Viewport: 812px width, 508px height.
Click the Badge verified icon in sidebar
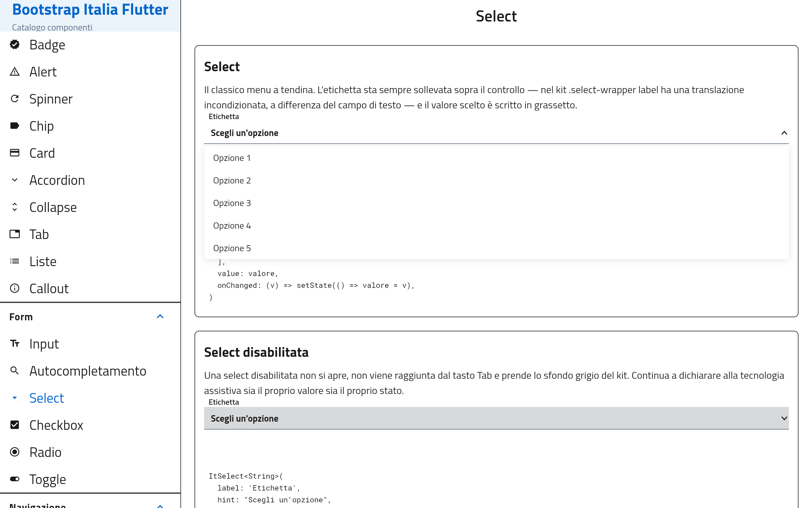pos(15,44)
